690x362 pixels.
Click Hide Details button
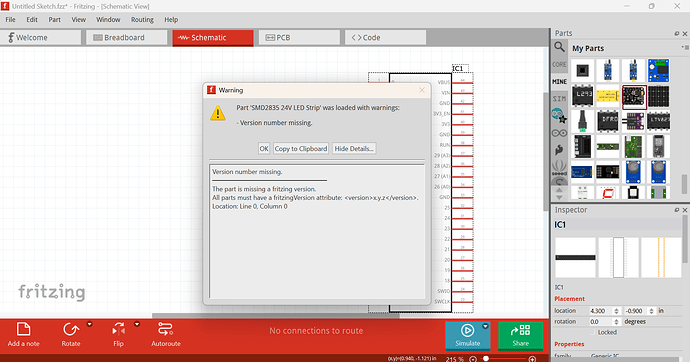[354, 149]
